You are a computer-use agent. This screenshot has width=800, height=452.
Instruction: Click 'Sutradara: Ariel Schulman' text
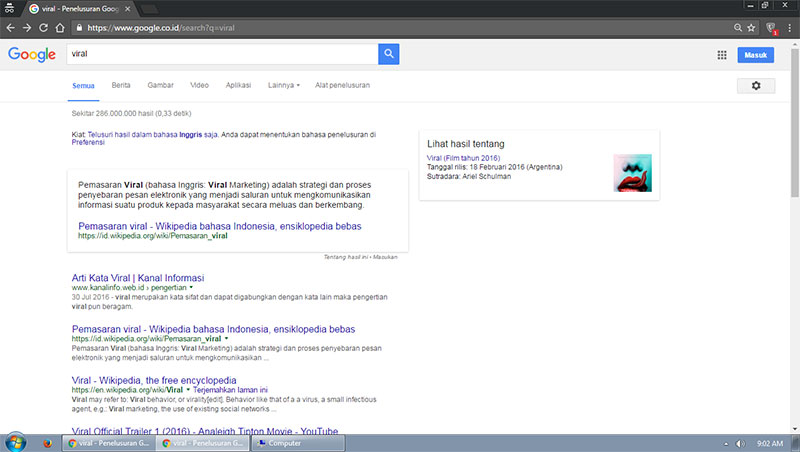click(x=469, y=176)
